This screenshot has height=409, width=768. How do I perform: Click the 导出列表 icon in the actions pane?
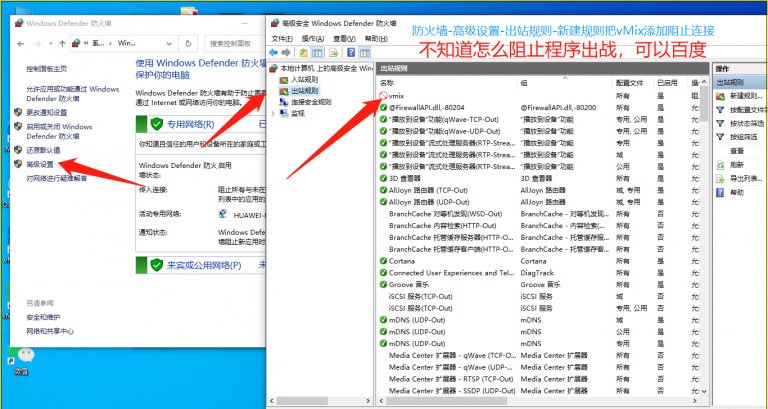pyautogui.click(x=720, y=178)
